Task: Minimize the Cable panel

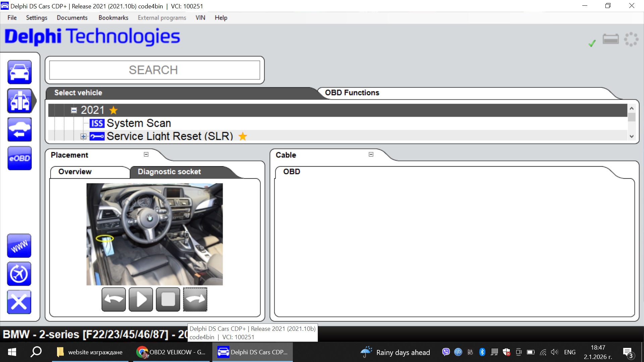Action: (371, 155)
